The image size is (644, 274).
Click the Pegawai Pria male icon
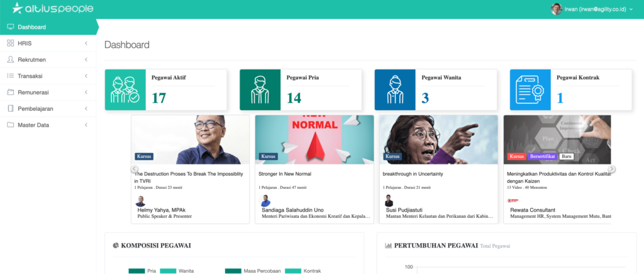coord(260,89)
